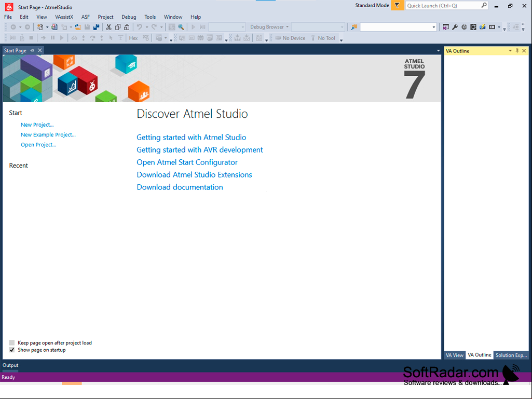Click the Cut scissors icon
Screen dimensions: 532x399
pos(108,27)
